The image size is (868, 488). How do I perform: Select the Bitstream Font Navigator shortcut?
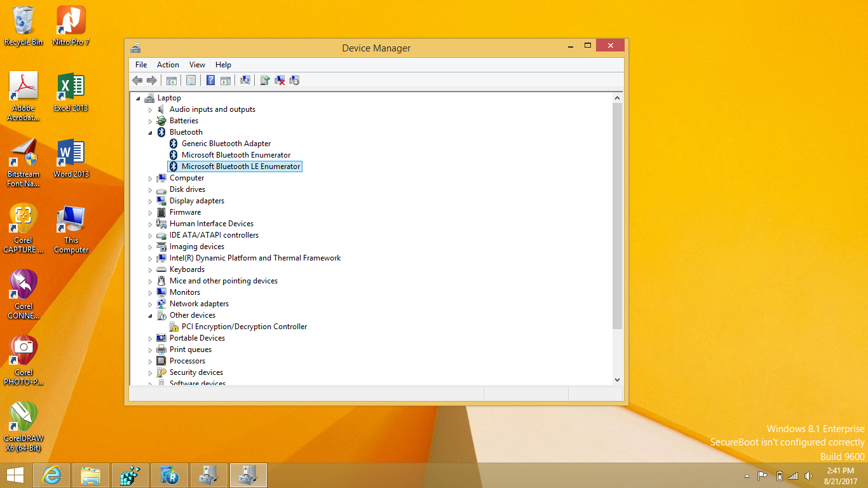point(24,163)
